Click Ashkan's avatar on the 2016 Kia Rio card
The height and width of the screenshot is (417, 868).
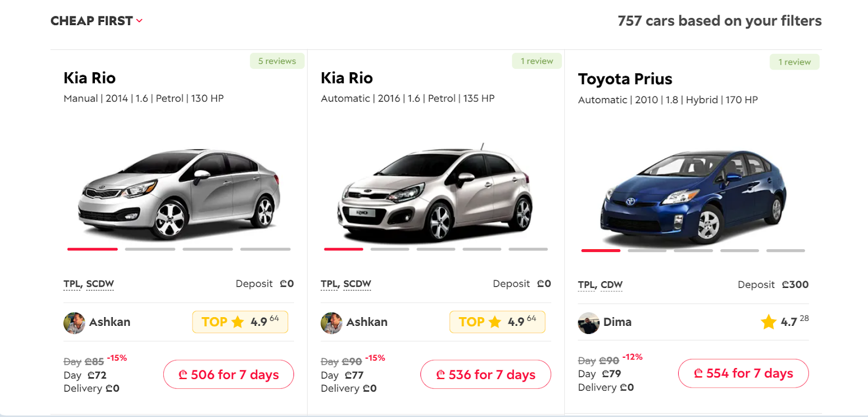pyautogui.click(x=331, y=323)
